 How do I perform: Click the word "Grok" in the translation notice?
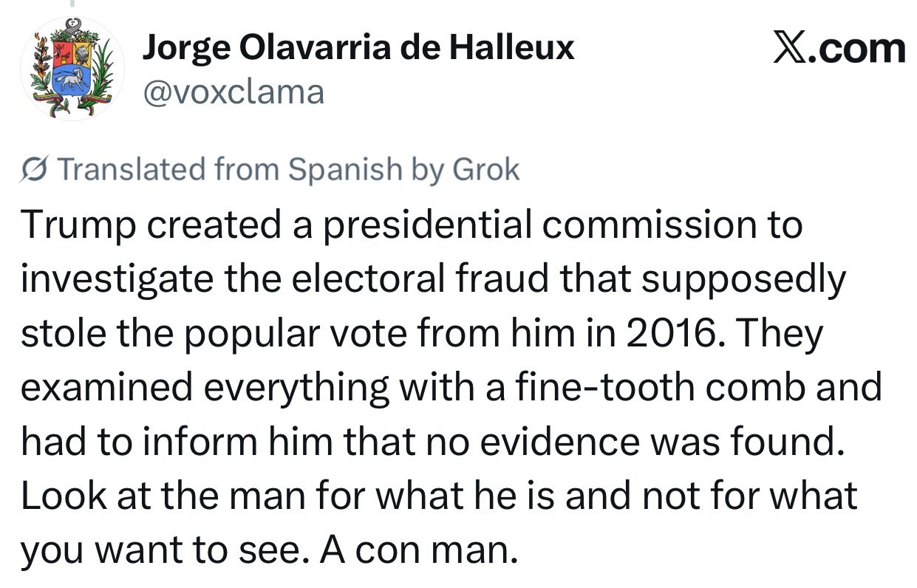(x=485, y=171)
